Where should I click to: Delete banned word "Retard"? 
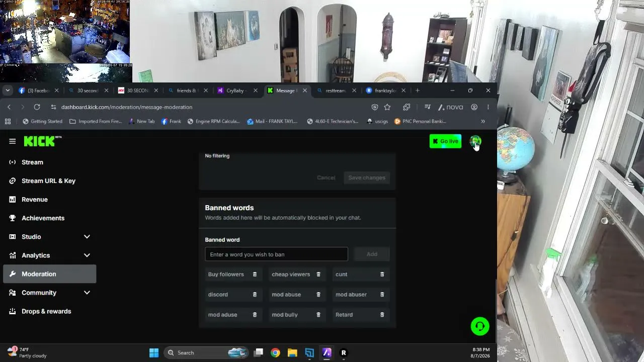click(x=382, y=315)
